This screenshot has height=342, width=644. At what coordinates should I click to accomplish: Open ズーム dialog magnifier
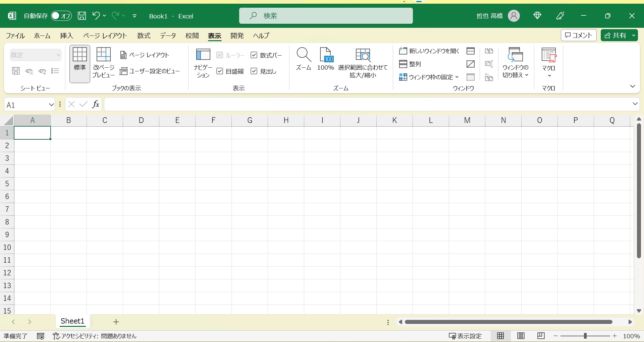click(304, 59)
